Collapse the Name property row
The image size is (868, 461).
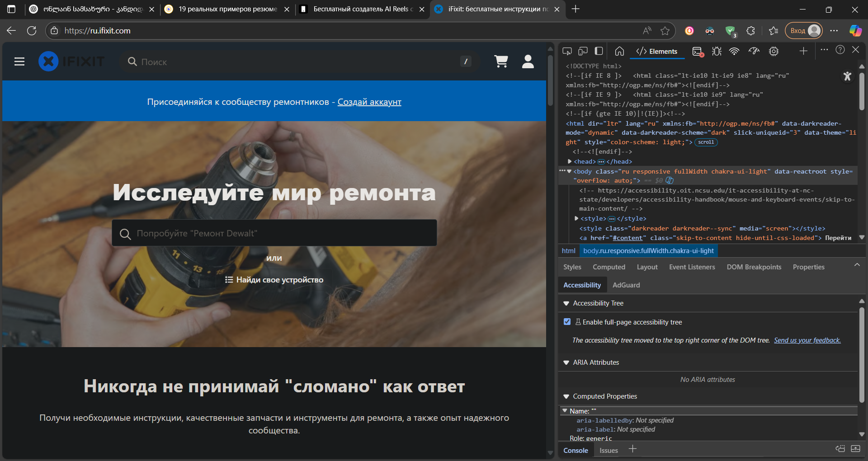565,411
